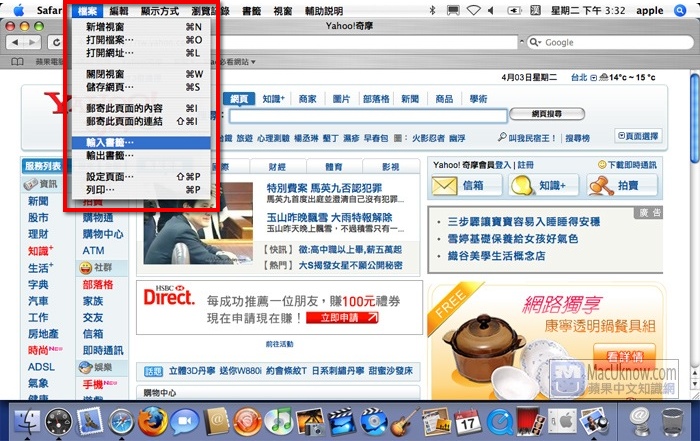Click the 搜尋榜 link
Image resolution: width=700 pixels, height=441 pixels.
577,138
